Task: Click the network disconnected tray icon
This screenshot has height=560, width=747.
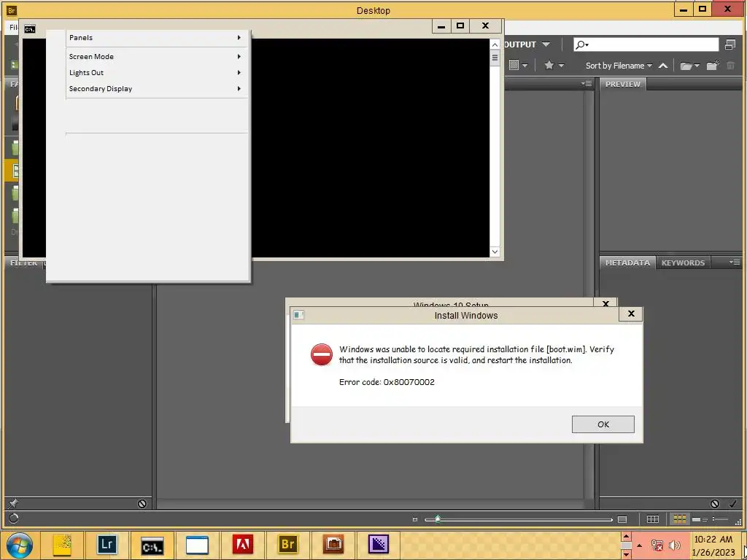Action: pyautogui.click(x=657, y=545)
